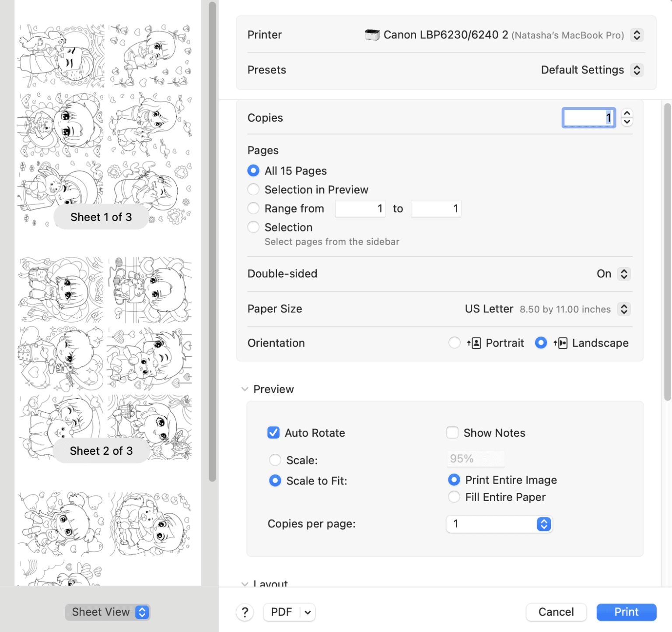The height and width of the screenshot is (632, 672).
Task: Open the Printer selection dropdown
Action: click(x=637, y=35)
